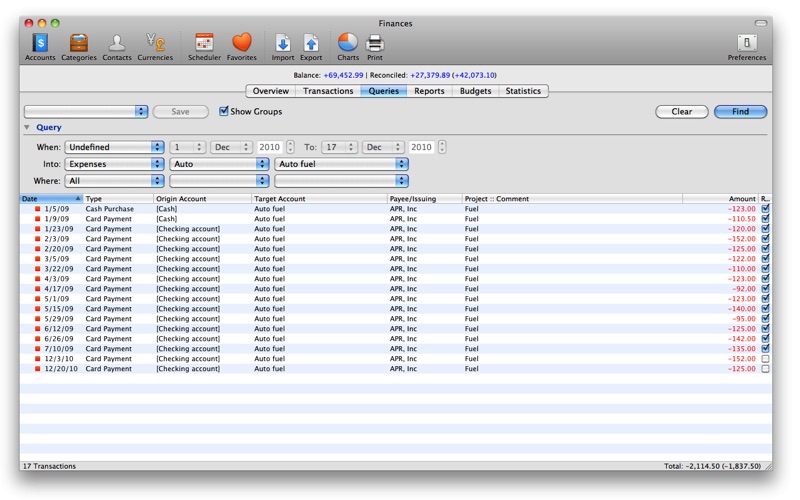The image size is (800, 500).
Task: Click the To day '17' stepper
Action: tap(339, 147)
